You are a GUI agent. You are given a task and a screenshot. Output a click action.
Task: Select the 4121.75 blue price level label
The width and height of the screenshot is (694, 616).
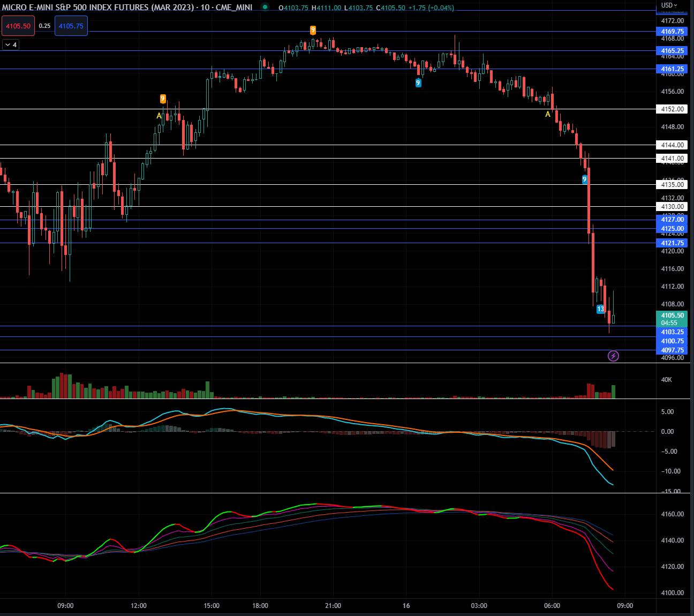click(x=672, y=243)
